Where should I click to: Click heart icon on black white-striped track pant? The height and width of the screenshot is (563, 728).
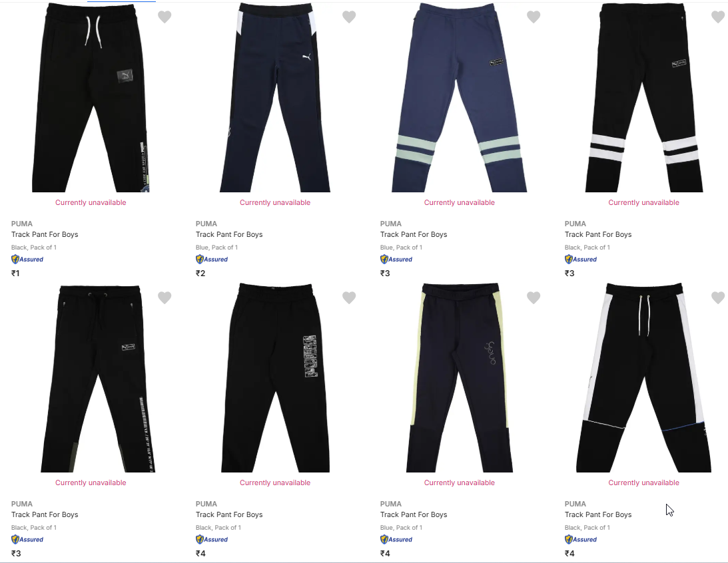tap(718, 17)
